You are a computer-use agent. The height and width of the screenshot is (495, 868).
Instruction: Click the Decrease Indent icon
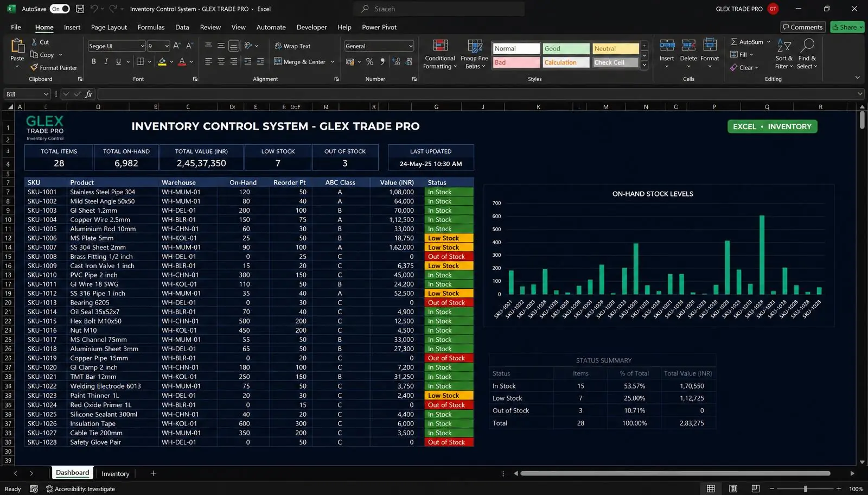[248, 61]
